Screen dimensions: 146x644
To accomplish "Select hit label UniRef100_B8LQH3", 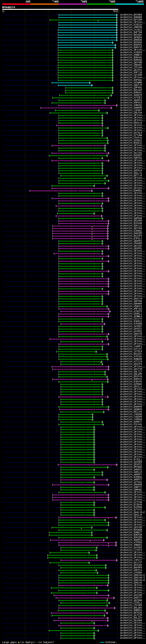I will click(x=131, y=608).
